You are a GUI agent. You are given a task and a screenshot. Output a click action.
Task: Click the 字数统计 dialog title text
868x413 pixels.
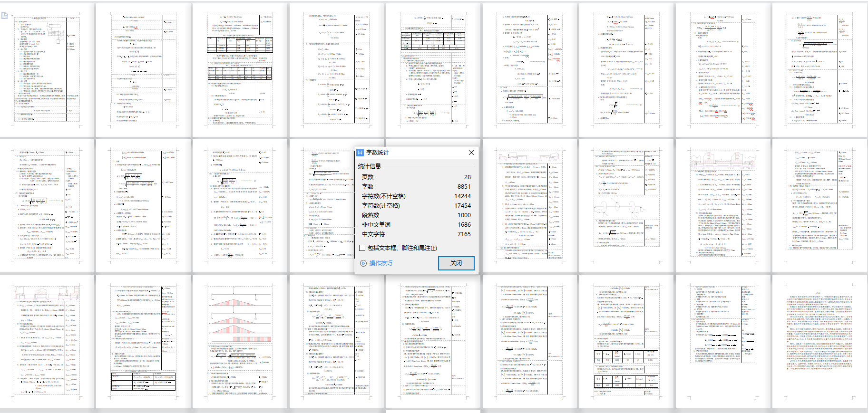coord(378,153)
